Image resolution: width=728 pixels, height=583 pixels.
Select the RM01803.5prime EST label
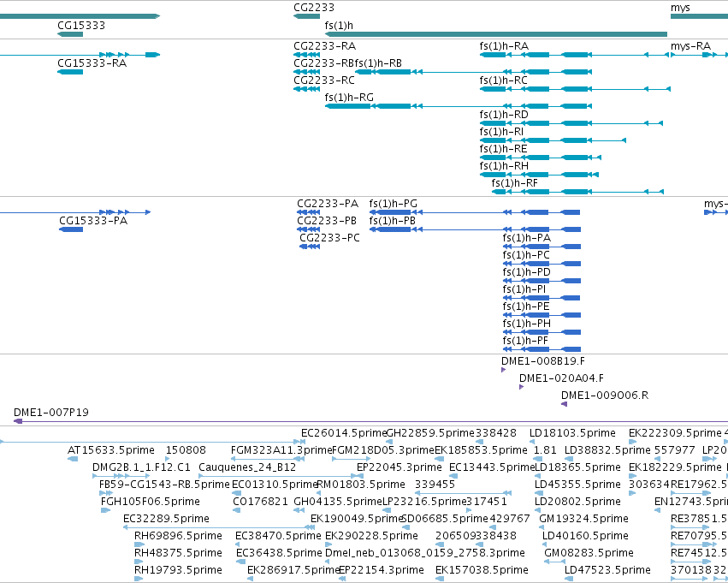(x=361, y=485)
